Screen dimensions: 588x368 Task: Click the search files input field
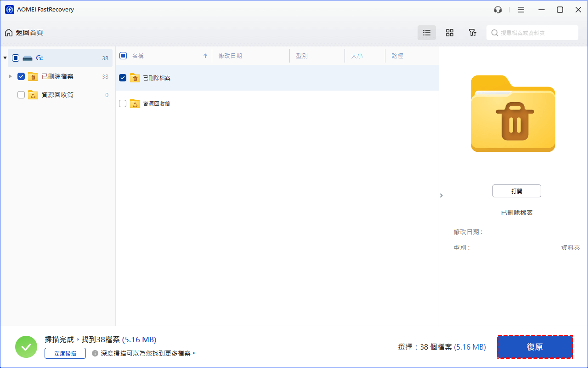[532, 33]
